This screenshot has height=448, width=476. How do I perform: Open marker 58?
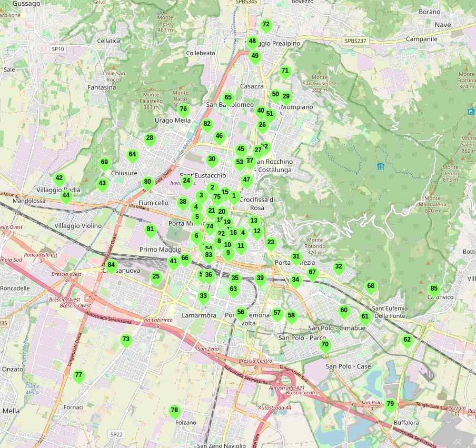[291, 317]
